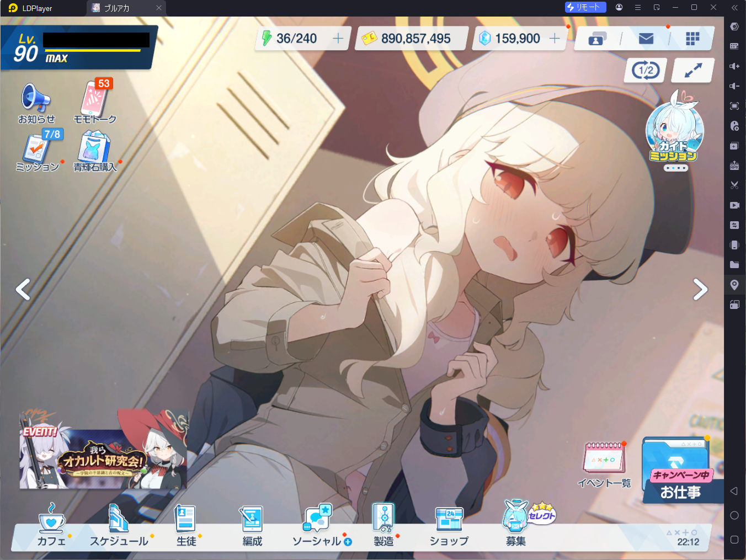Open the お知らせ megaphone notices
Viewport: 746px width, 560px height.
(36, 103)
